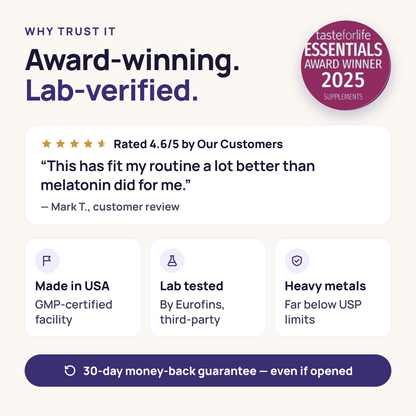
Task: Click the flag icon above Made in USA
Action: (47, 260)
